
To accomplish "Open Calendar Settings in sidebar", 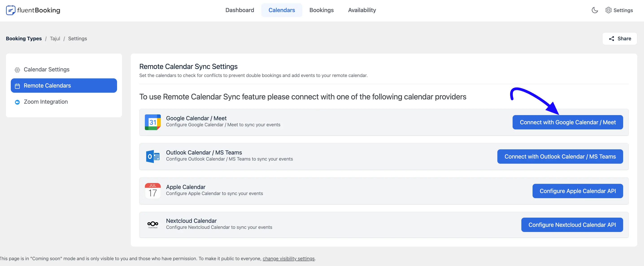I will click(64, 69).
